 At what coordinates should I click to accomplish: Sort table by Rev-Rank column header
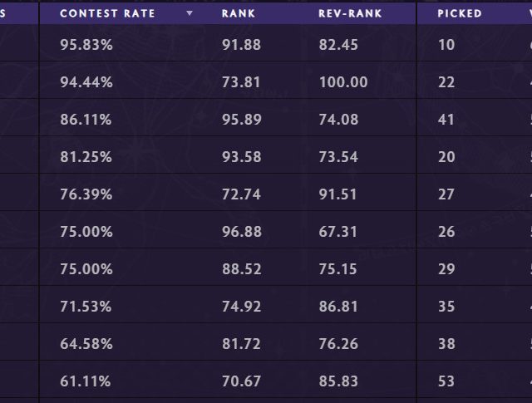350,13
